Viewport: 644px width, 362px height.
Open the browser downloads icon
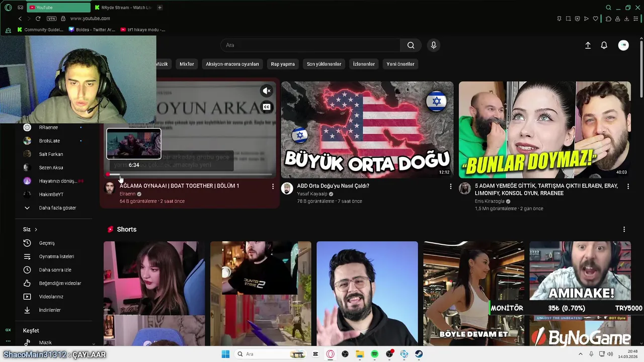point(627,19)
